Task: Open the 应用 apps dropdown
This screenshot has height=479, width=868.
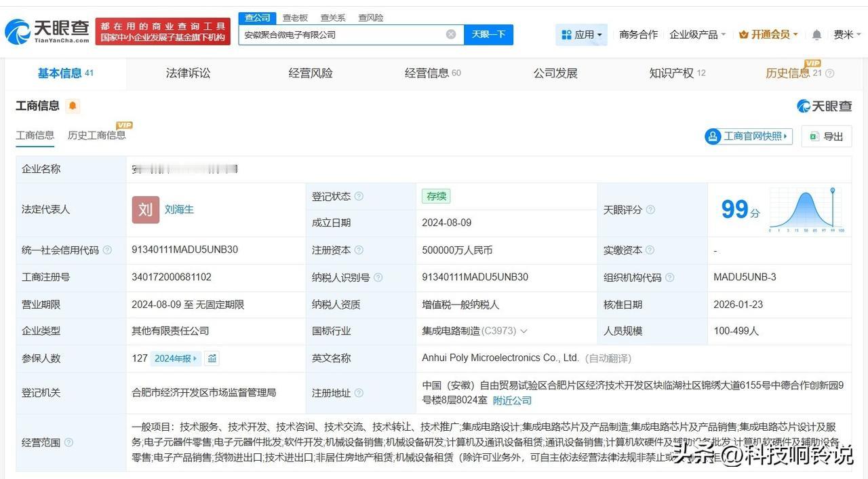Action: click(x=582, y=35)
